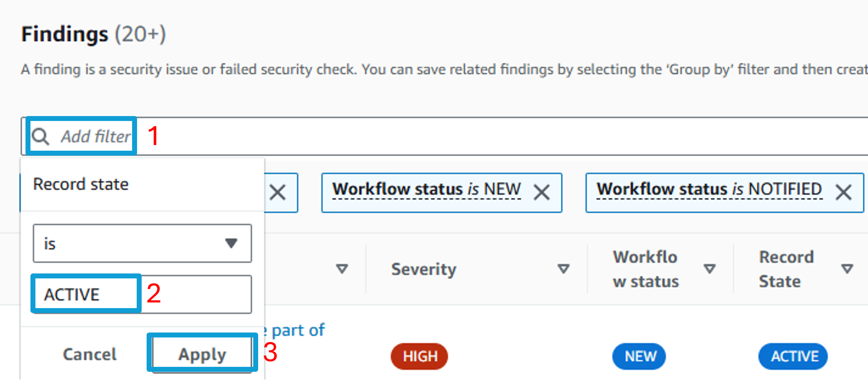The width and height of the screenshot is (868, 387).
Task: Click the Workflow status is NEW filter chip
Action: pos(442,193)
